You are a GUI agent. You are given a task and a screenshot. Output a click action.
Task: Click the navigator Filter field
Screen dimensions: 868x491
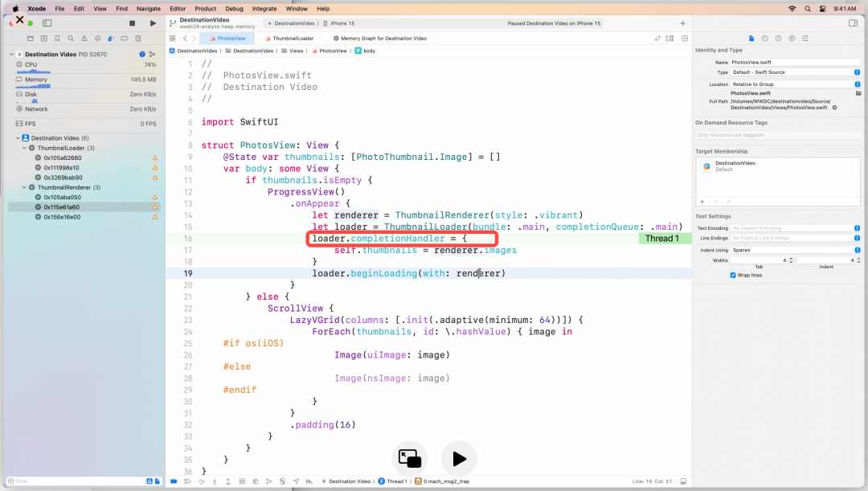(77, 481)
